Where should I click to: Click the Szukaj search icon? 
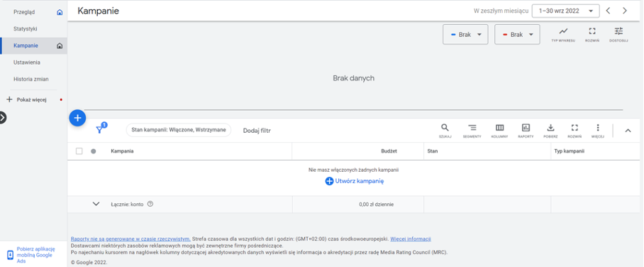(x=445, y=128)
